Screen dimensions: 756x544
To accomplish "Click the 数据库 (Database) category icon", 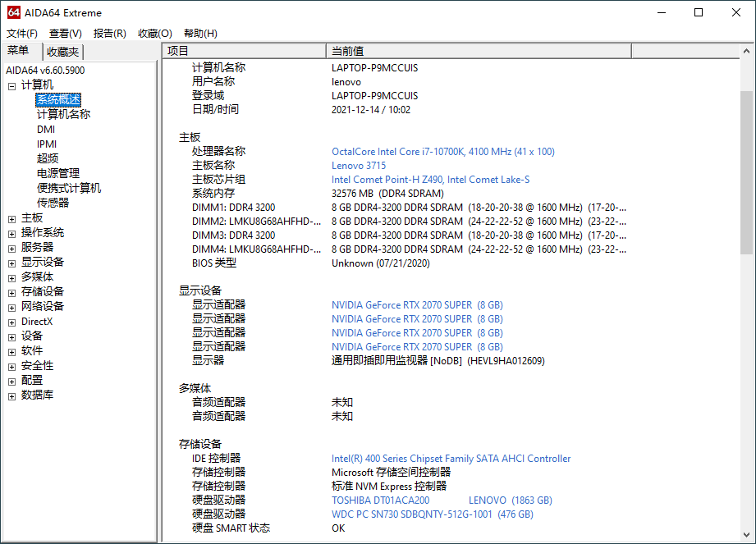I will [x=39, y=395].
